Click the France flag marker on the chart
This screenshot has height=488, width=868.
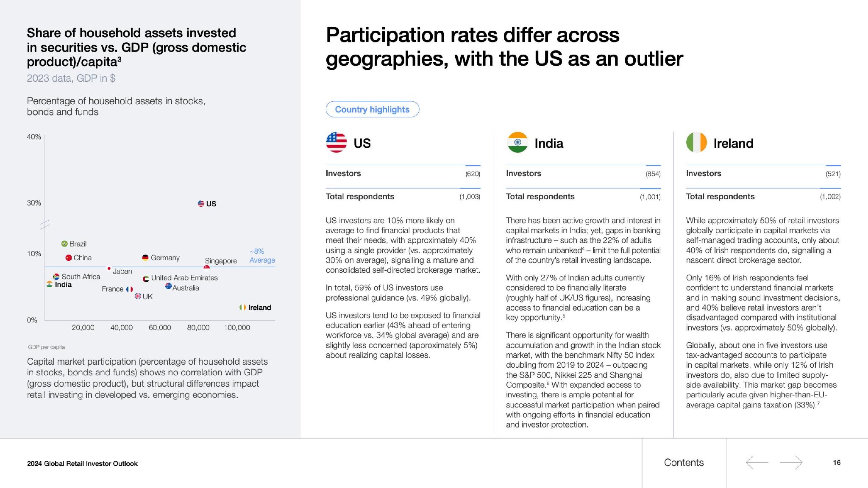(129, 289)
